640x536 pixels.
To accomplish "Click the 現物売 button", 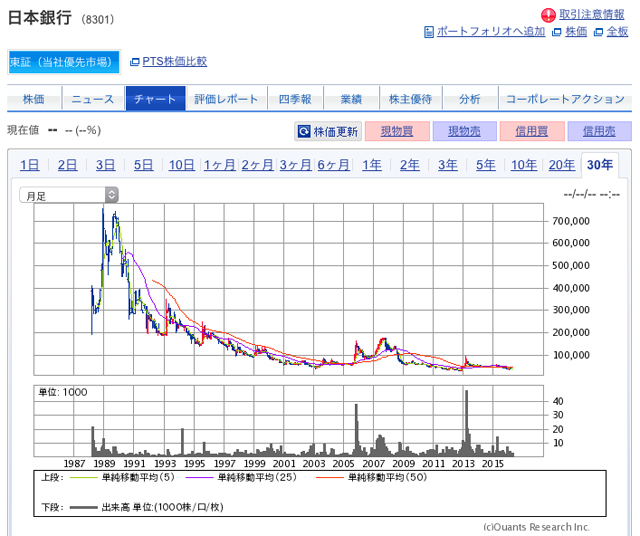I will tap(464, 131).
